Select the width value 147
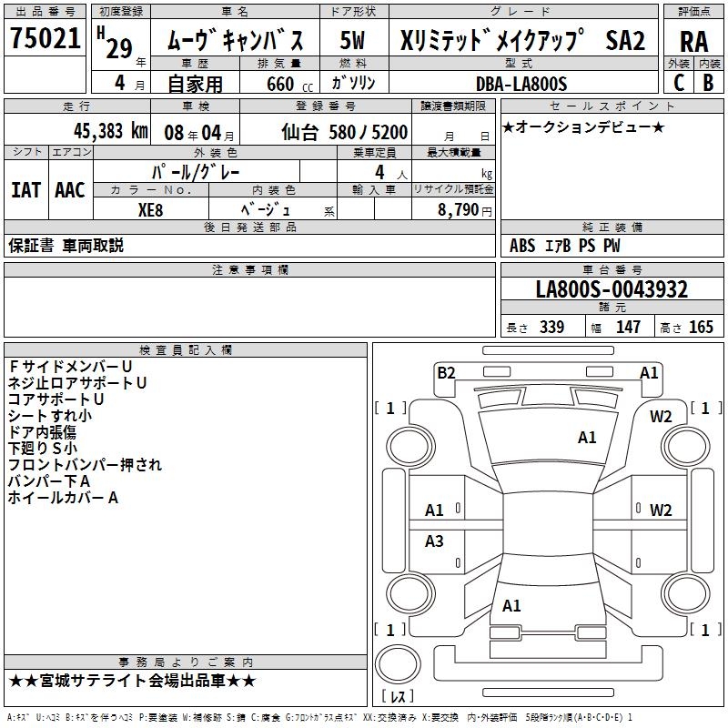Viewport: 728px width, 728px height. (x=628, y=327)
